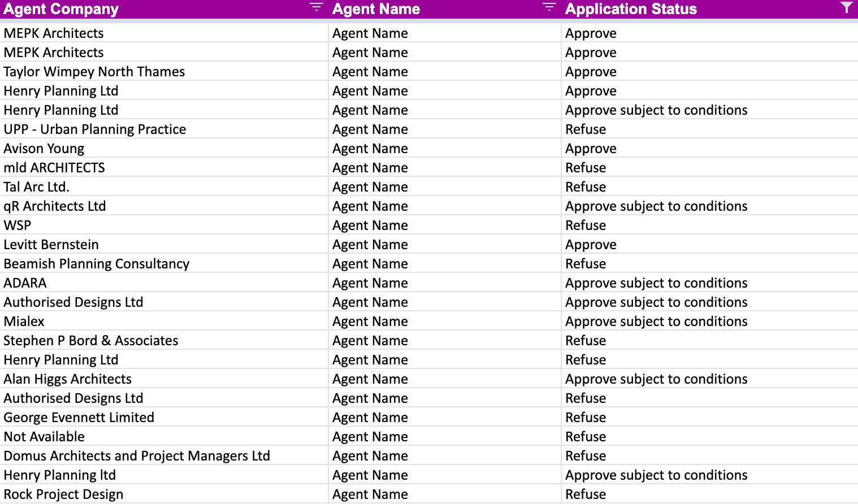Select the Tal Arc Ltd. cell
Image resolution: width=858 pixels, height=504 pixels.
click(x=37, y=187)
